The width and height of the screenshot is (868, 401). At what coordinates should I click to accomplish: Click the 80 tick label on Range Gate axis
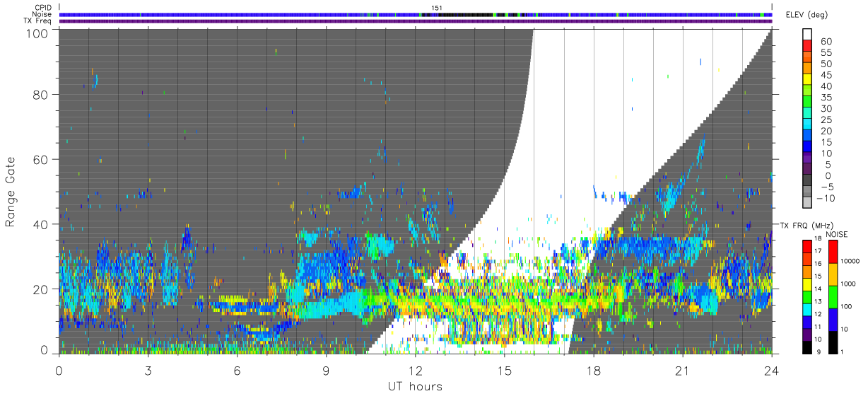(41, 95)
